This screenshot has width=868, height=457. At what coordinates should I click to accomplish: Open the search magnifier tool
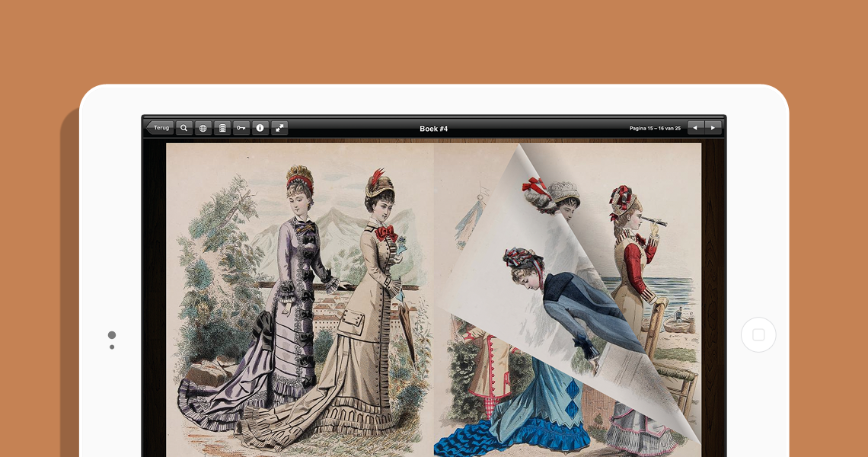[x=183, y=128]
